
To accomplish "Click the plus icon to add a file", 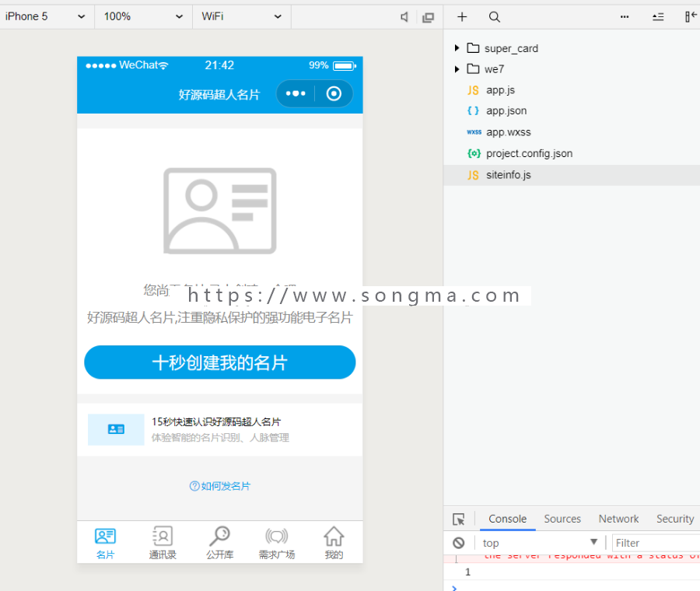I will 462,16.
